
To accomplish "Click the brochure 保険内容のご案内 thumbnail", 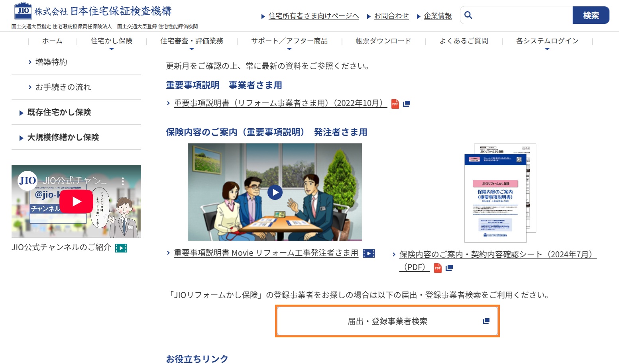I will click(500, 193).
